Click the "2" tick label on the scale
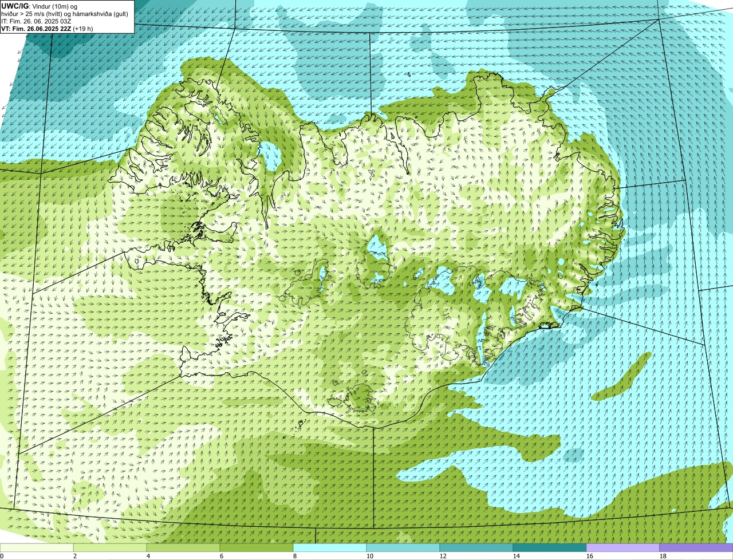733x560 pixels. [x=75, y=556]
